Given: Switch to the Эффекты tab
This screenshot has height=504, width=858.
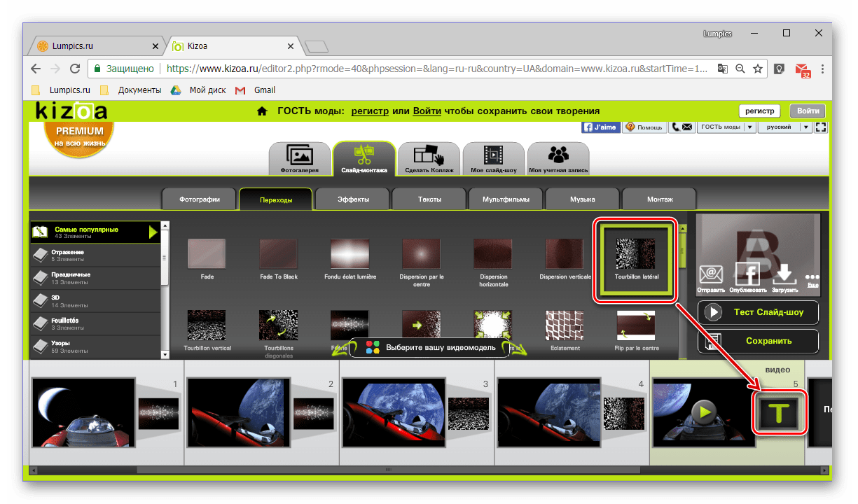Looking at the screenshot, I should [354, 199].
